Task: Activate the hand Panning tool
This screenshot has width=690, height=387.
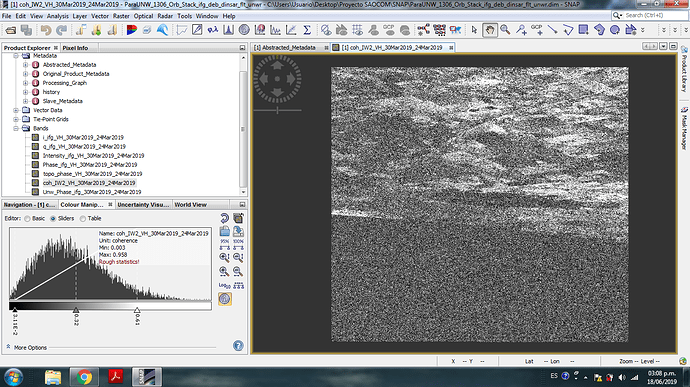Action: tap(489, 30)
